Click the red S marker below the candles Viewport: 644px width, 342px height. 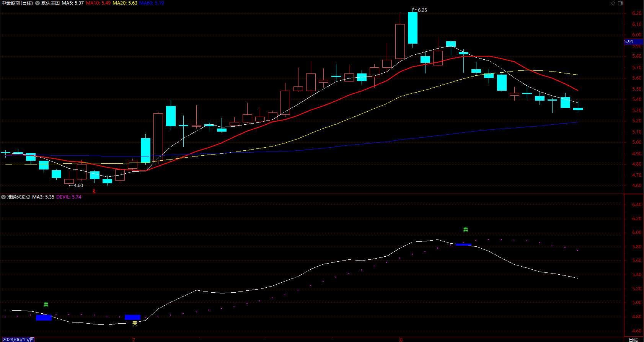(x=94, y=192)
